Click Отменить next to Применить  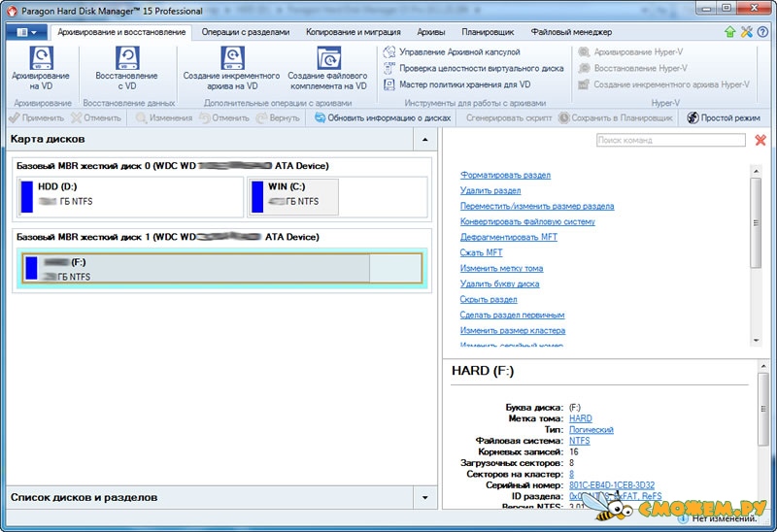click(x=96, y=117)
